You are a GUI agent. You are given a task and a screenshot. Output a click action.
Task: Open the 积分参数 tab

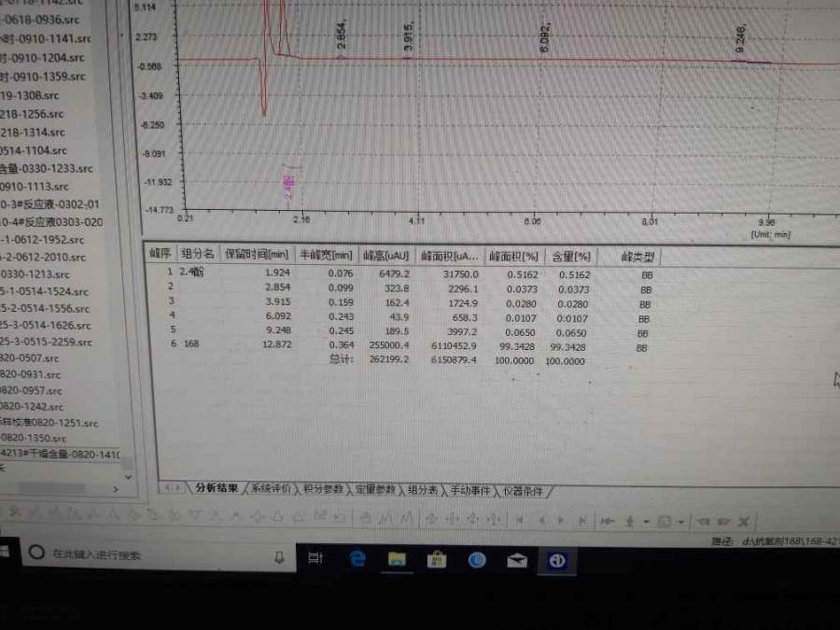(x=323, y=488)
